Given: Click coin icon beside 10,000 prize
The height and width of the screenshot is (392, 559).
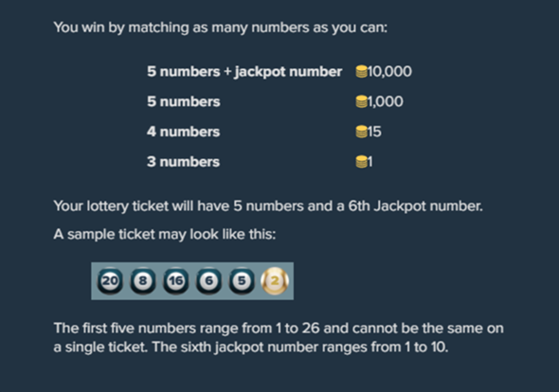Looking at the screenshot, I should tap(361, 72).
